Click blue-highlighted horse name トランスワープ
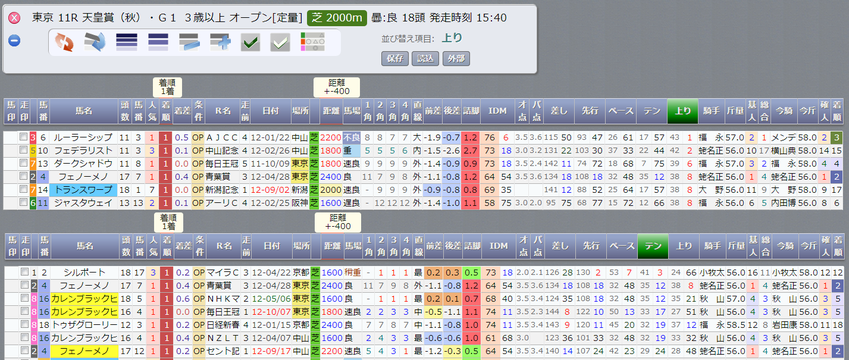 pyautogui.click(x=83, y=189)
